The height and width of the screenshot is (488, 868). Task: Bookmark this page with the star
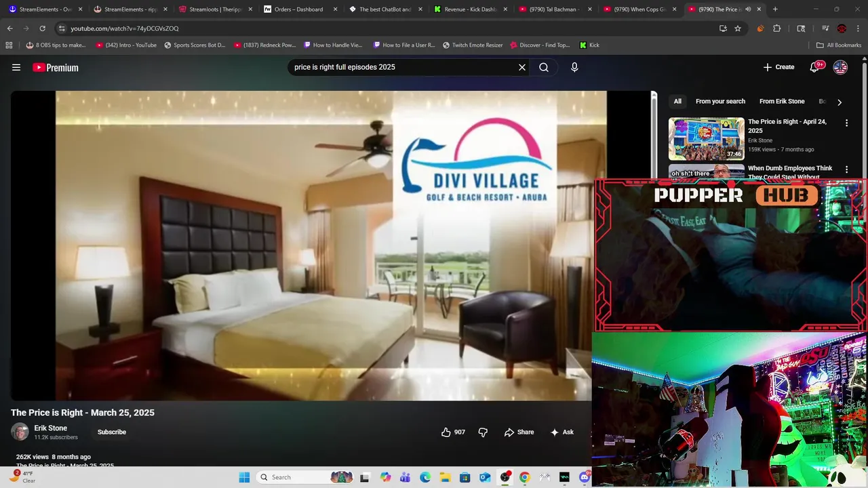pos(738,28)
